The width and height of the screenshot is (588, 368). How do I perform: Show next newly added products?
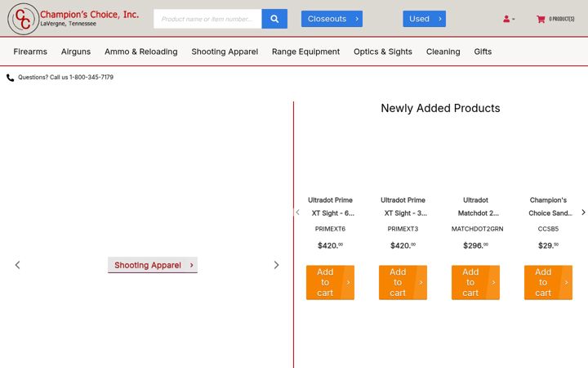(583, 212)
